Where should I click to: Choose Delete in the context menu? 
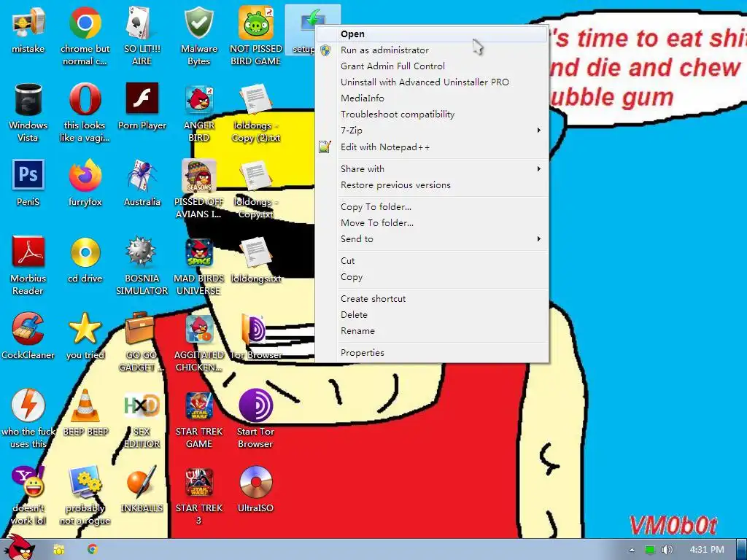432,315
